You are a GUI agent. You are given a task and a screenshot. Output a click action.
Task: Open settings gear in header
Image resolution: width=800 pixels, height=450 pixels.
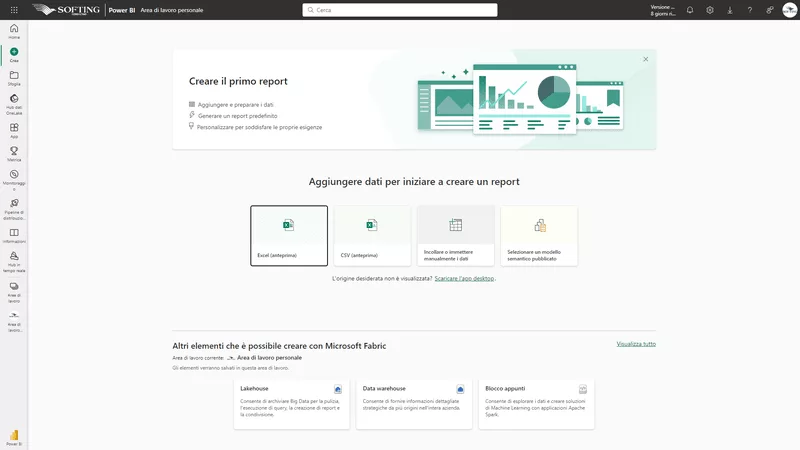(x=710, y=10)
